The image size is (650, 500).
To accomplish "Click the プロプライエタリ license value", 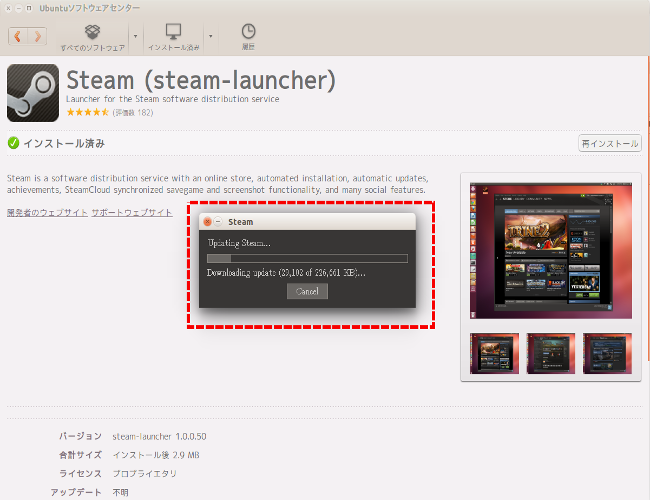I will (144, 473).
